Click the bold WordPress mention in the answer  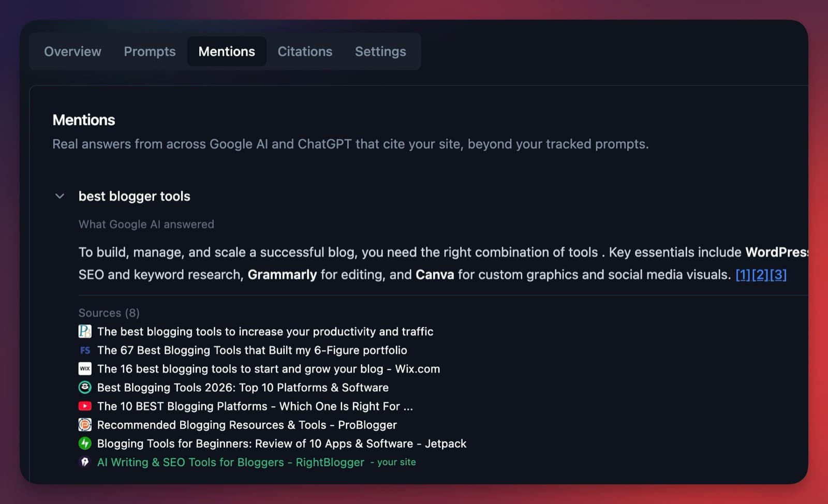tap(776, 252)
